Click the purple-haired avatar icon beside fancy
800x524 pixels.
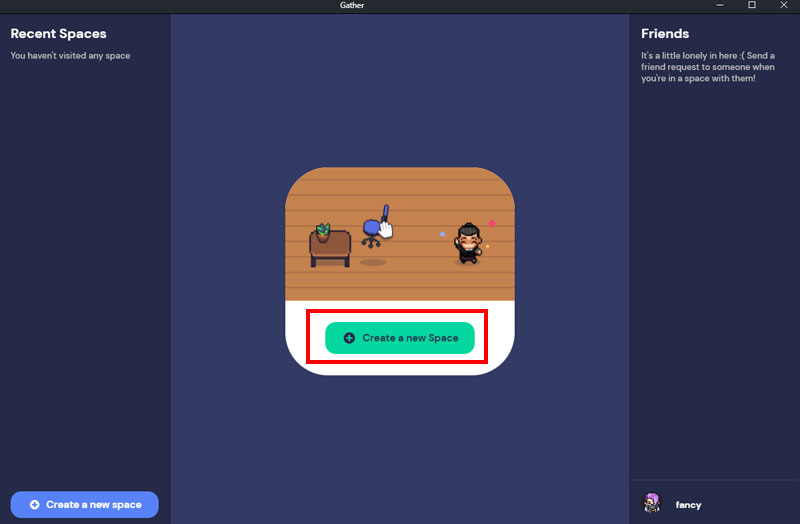652,504
